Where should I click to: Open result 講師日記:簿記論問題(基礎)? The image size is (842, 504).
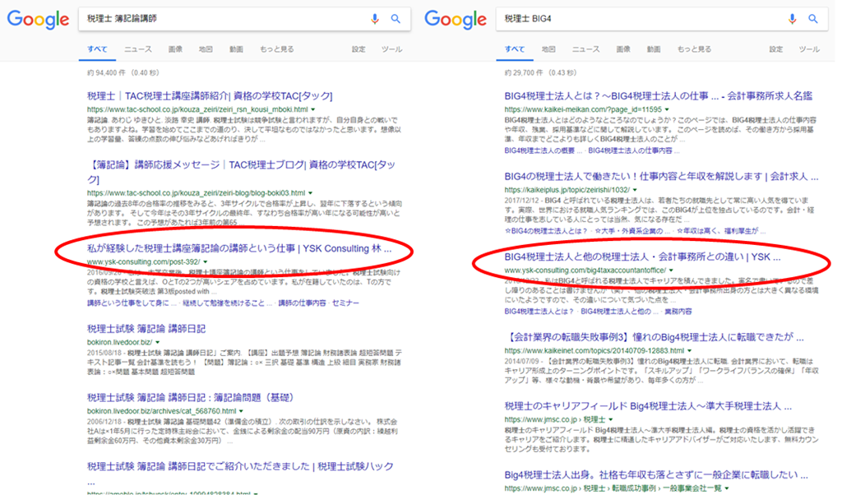pos(191,398)
